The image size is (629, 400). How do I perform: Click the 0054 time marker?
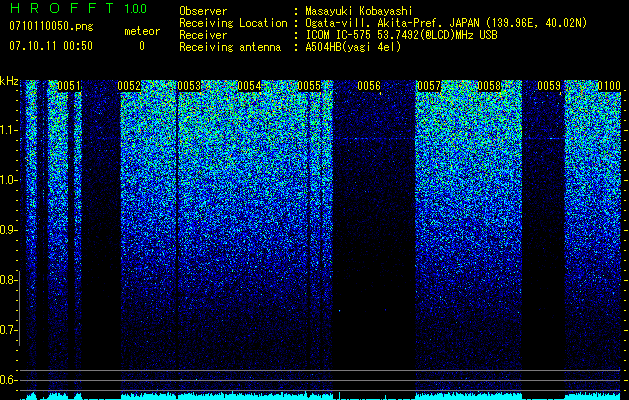pyautogui.click(x=249, y=86)
